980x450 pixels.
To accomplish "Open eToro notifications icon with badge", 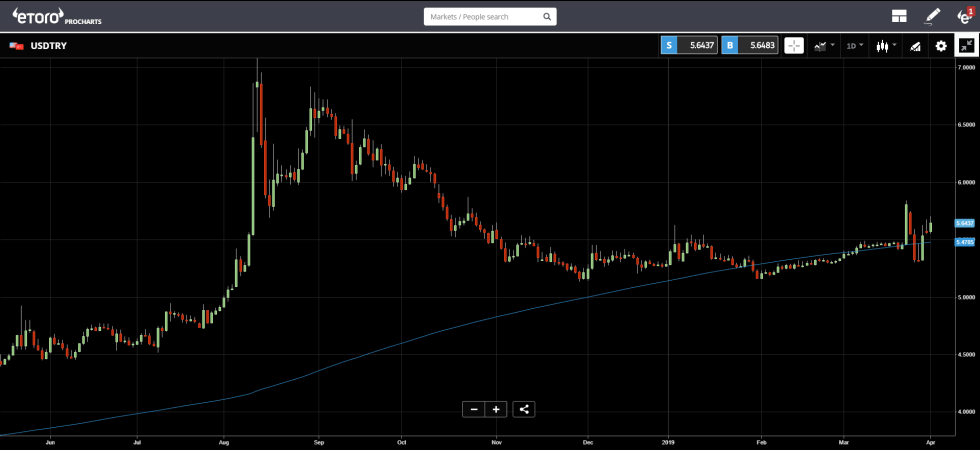I will pyautogui.click(x=964, y=16).
